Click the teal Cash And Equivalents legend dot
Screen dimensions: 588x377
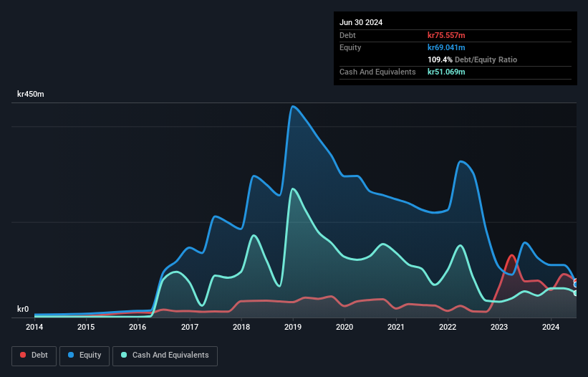click(x=124, y=355)
